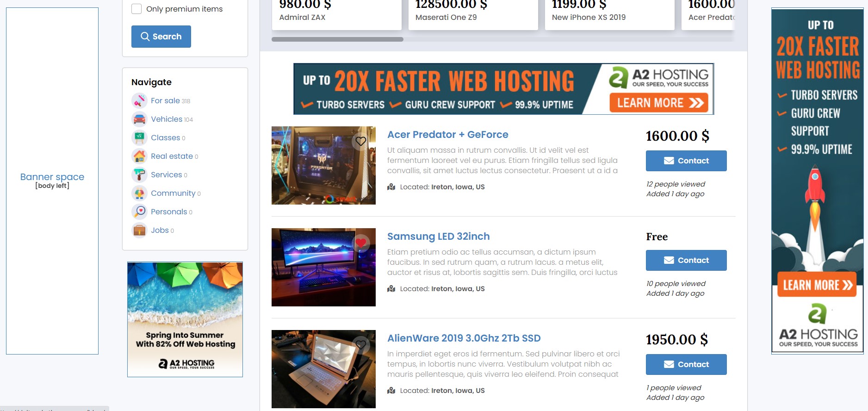Viewport: 868px width, 411px height.
Task: Click the Jobs briefcase icon
Action: [139, 230]
